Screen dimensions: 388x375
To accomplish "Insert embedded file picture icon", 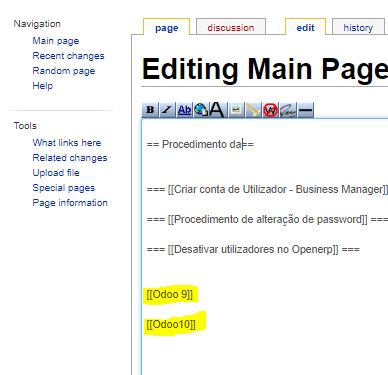I will click(236, 110).
